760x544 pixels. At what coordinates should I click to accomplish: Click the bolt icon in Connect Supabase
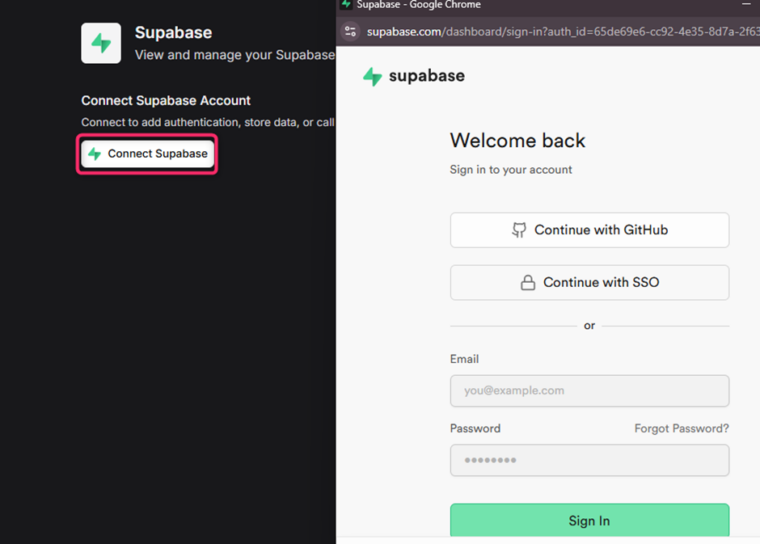[x=95, y=154]
